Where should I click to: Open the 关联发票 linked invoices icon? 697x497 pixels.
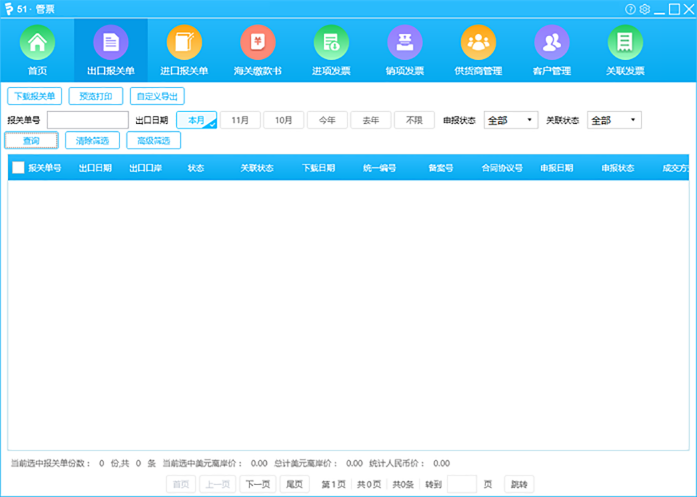(625, 45)
